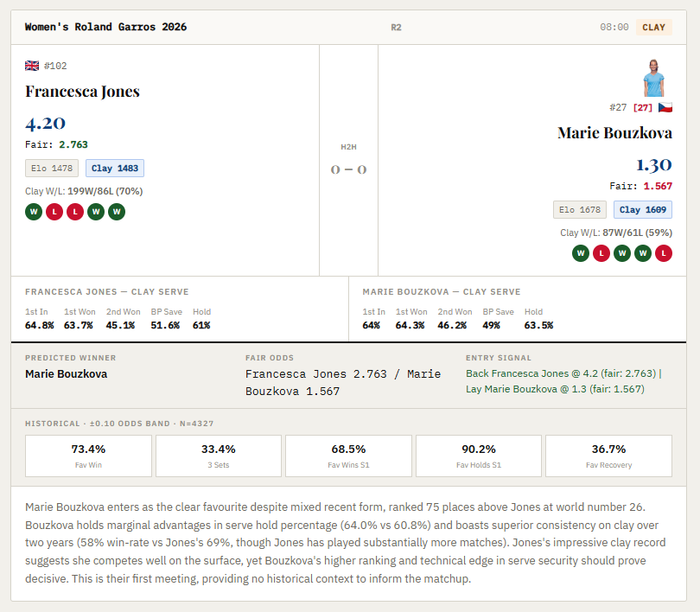The image size is (700, 612).
Task: Click Bouzkova's Hold value 63.5%
Action: click(538, 325)
